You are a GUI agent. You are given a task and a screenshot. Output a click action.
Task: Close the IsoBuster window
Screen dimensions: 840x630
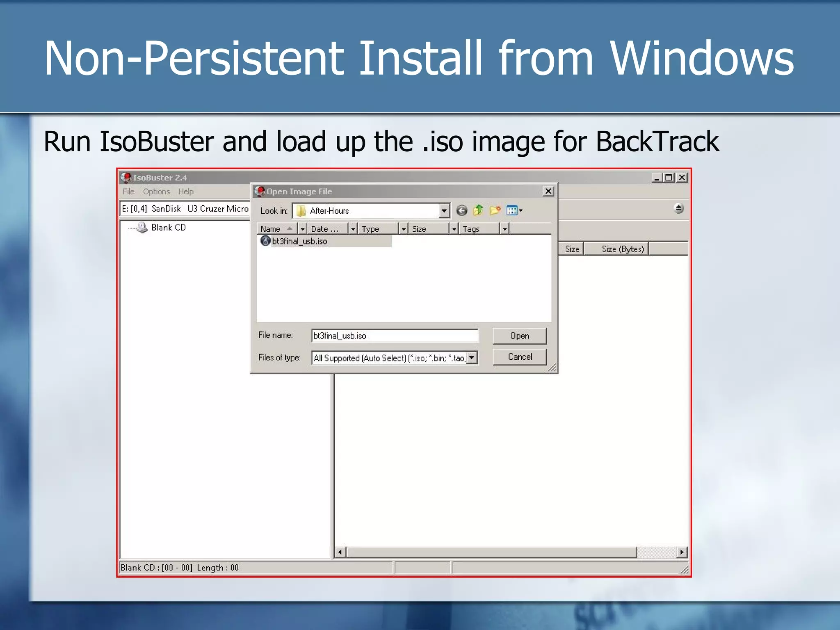click(682, 178)
